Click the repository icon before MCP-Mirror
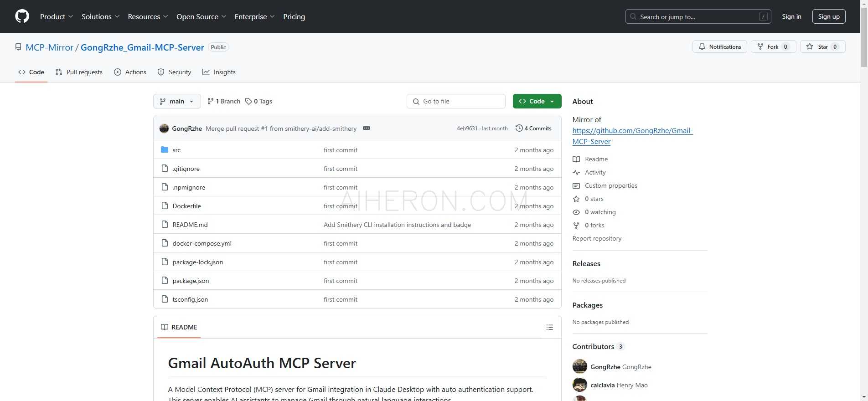The height and width of the screenshot is (401, 868). [x=18, y=47]
